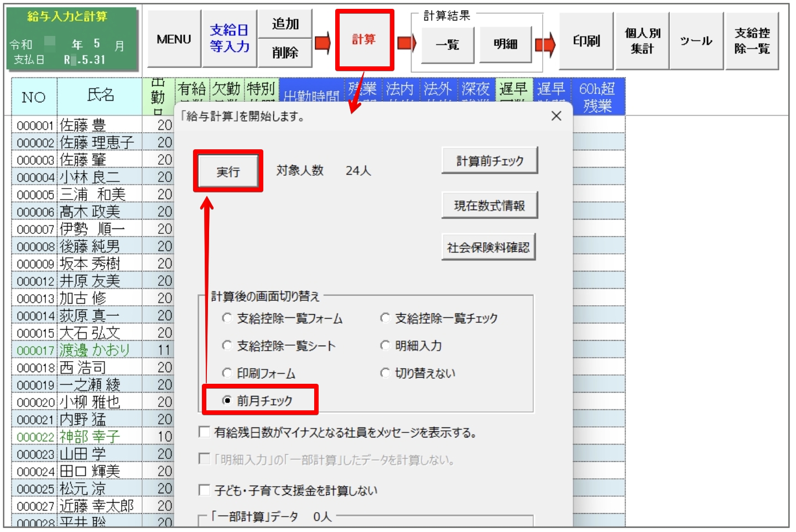Select the row for 神部 幸子
The image size is (796, 532).
coord(92,436)
